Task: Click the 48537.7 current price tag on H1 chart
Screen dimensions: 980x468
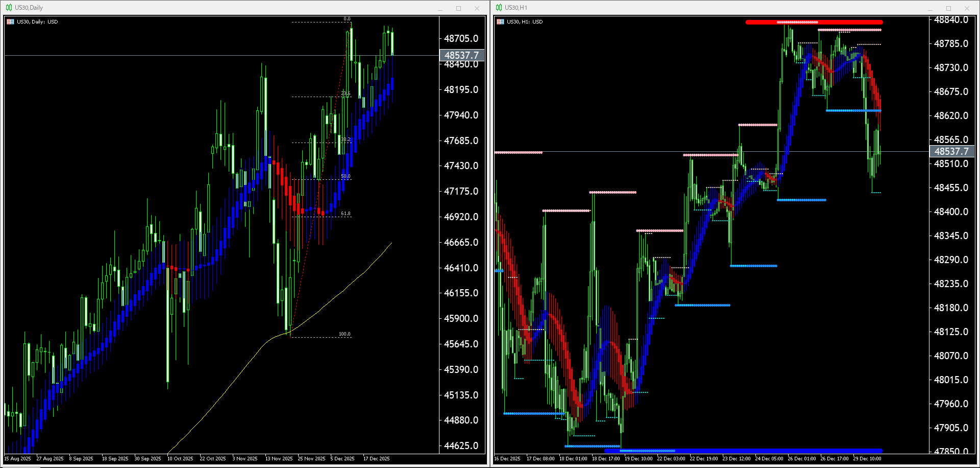Action: pyautogui.click(x=951, y=151)
